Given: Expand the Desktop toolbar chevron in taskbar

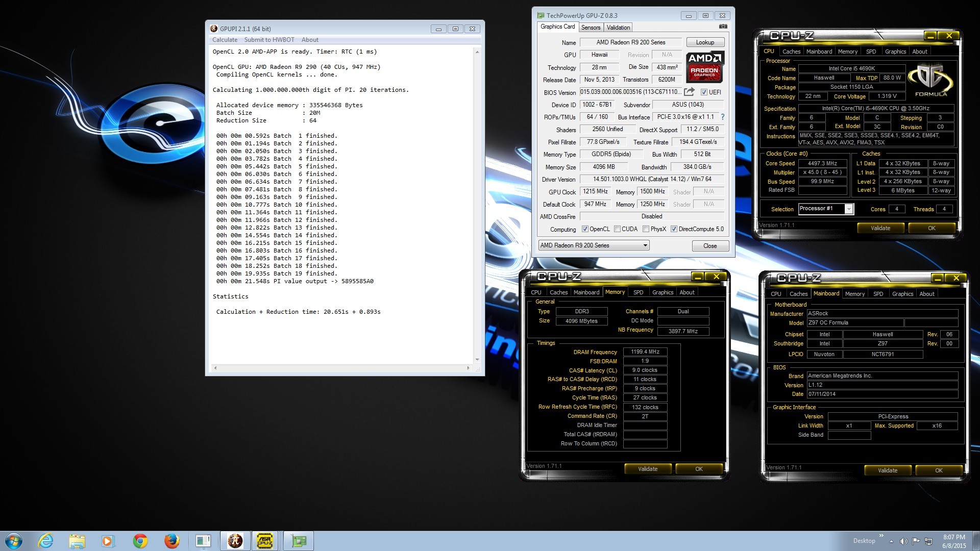Looking at the screenshot, I should [881, 536].
